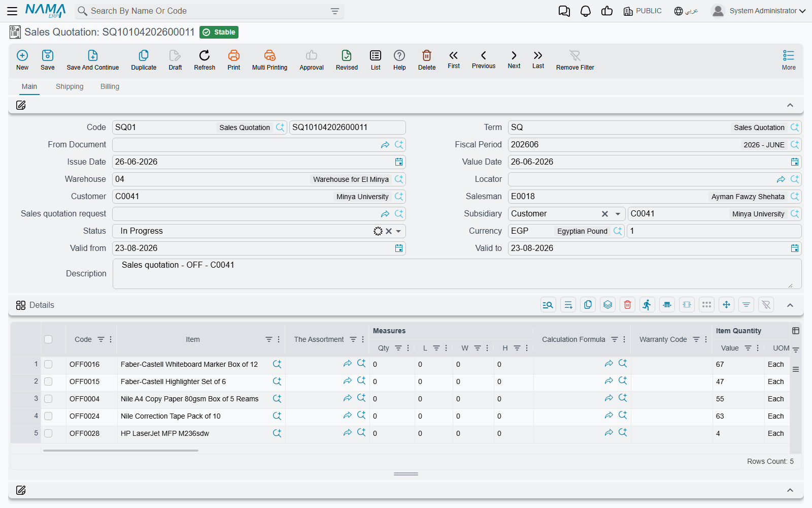Toggle the select-all rows checkbox
The width and height of the screenshot is (812, 508).
pyautogui.click(x=48, y=339)
